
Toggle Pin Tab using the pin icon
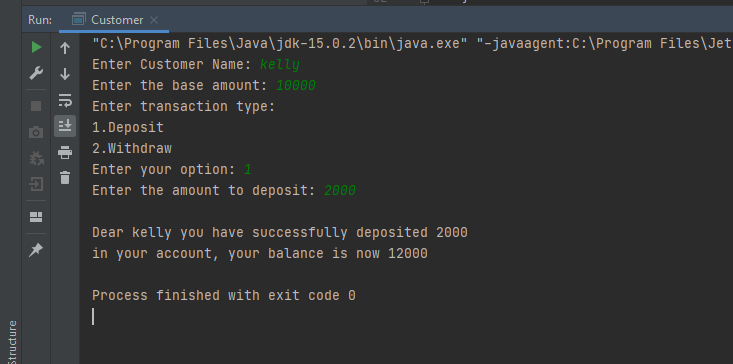[36, 250]
